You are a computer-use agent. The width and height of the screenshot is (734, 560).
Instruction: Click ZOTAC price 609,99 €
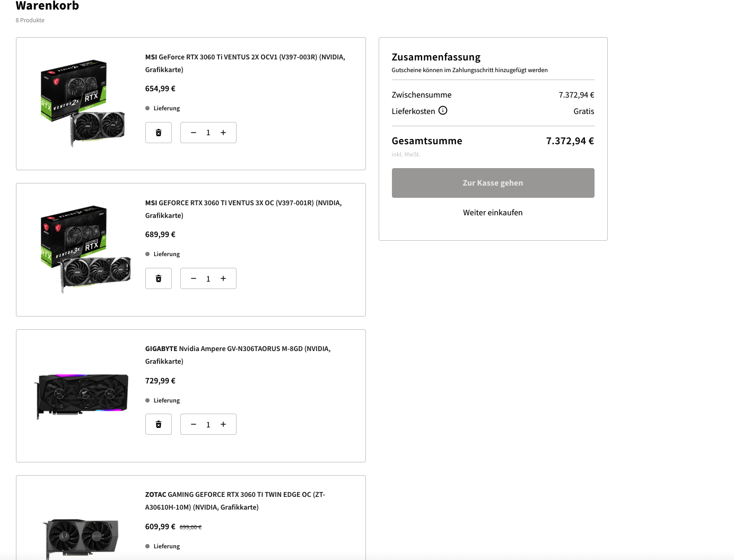(x=160, y=527)
